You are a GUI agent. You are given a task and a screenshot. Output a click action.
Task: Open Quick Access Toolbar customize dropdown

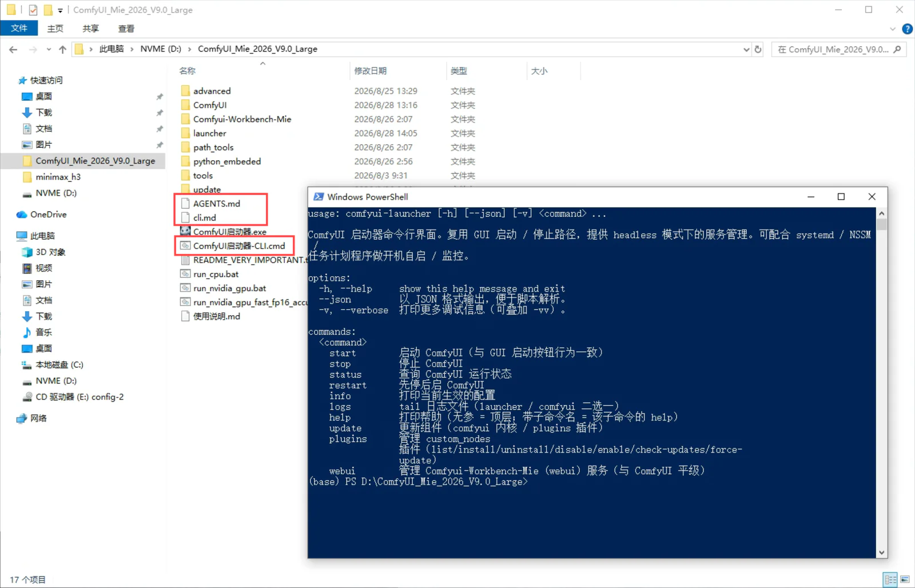60,10
